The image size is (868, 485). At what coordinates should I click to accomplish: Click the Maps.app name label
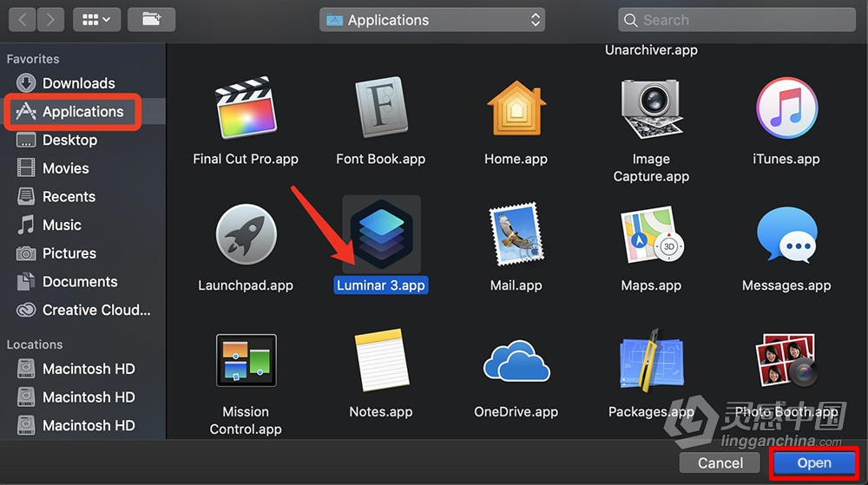pos(651,285)
